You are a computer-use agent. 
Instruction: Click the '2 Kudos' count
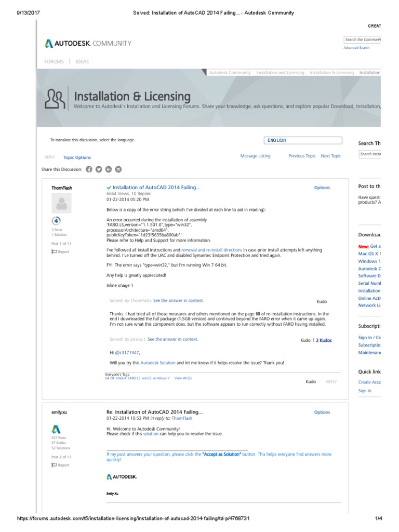tap(324, 340)
